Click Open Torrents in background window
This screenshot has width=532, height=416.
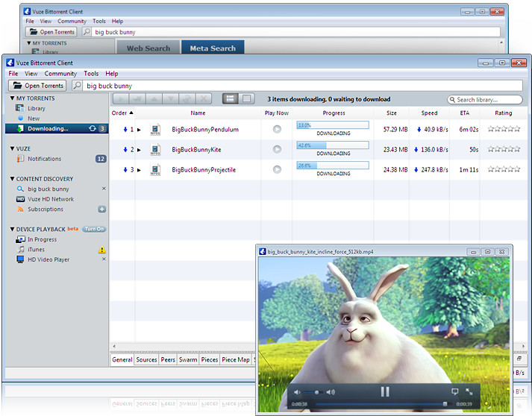pyautogui.click(x=51, y=32)
